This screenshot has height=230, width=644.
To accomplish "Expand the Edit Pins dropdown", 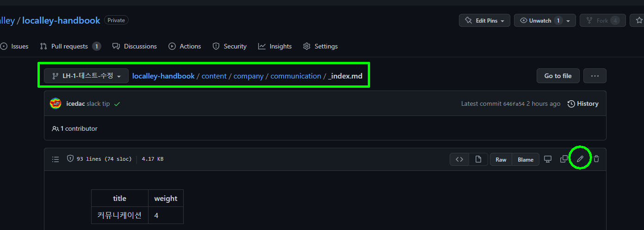I will pyautogui.click(x=484, y=20).
